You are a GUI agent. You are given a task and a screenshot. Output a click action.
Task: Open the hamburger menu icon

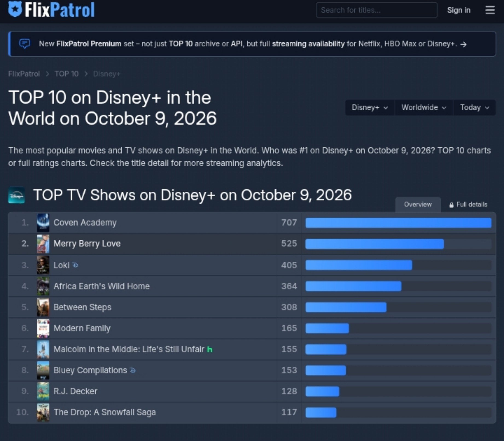(x=490, y=10)
